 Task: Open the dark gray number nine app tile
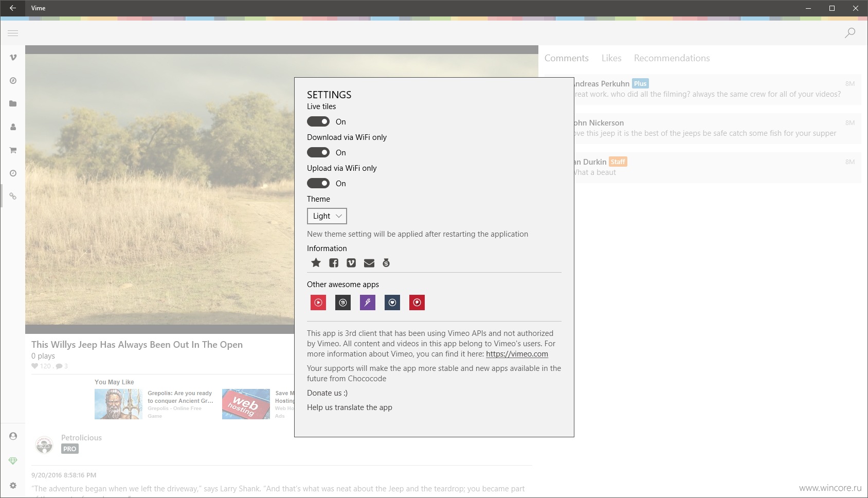click(x=343, y=303)
